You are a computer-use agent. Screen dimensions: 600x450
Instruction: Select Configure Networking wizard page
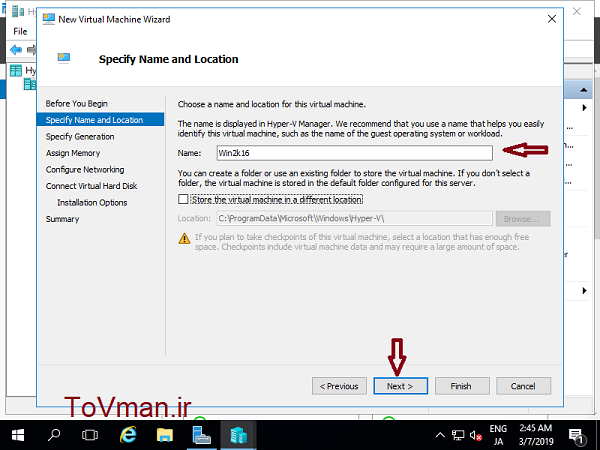click(x=85, y=170)
